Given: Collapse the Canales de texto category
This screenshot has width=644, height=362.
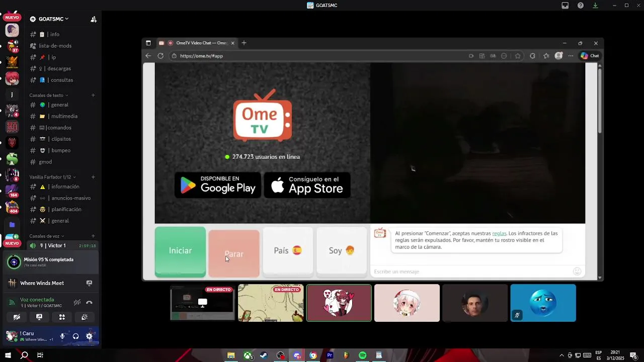Looking at the screenshot, I should click(x=48, y=95).
